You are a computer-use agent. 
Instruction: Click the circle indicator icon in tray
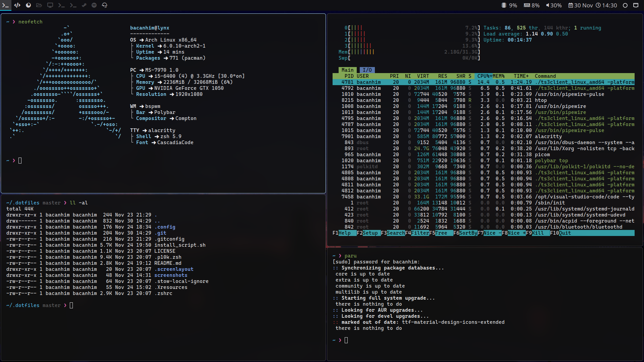click(625, 5)
